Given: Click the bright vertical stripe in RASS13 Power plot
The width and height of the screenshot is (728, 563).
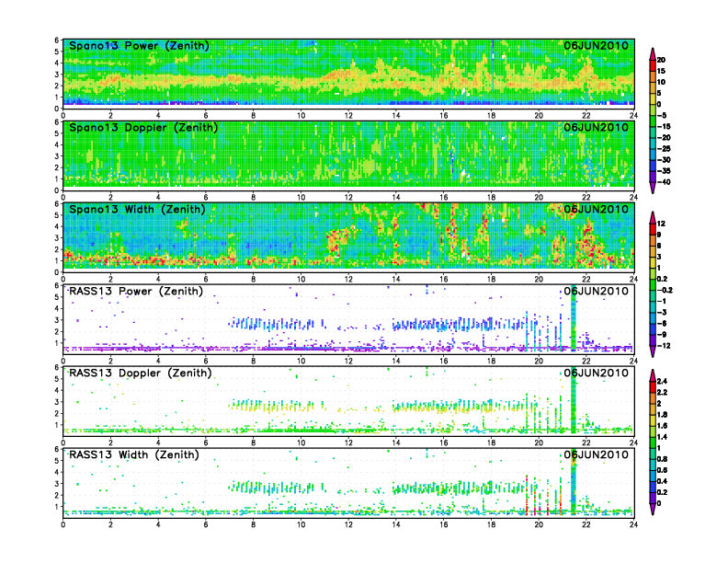Looking at the screenshot, I should (x=574, y=319).
